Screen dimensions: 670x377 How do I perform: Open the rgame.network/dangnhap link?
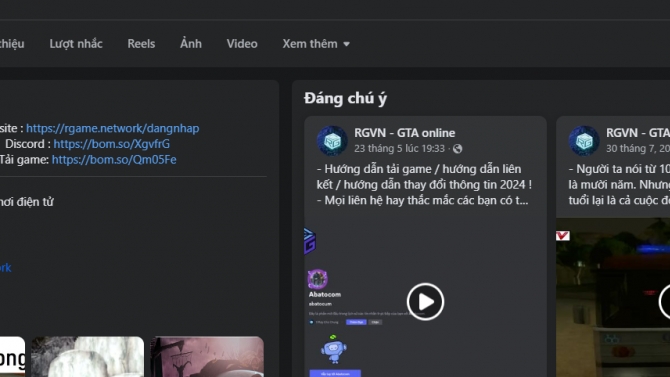[x=112, y=128]
